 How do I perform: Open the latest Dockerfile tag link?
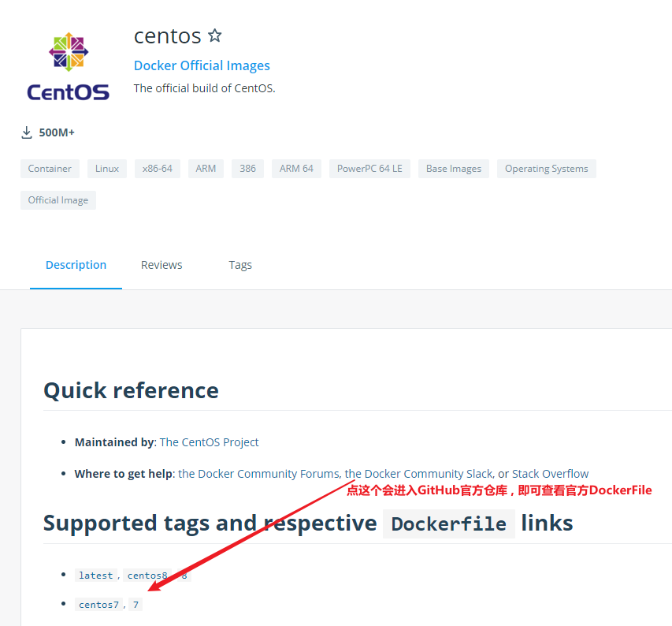95,576
